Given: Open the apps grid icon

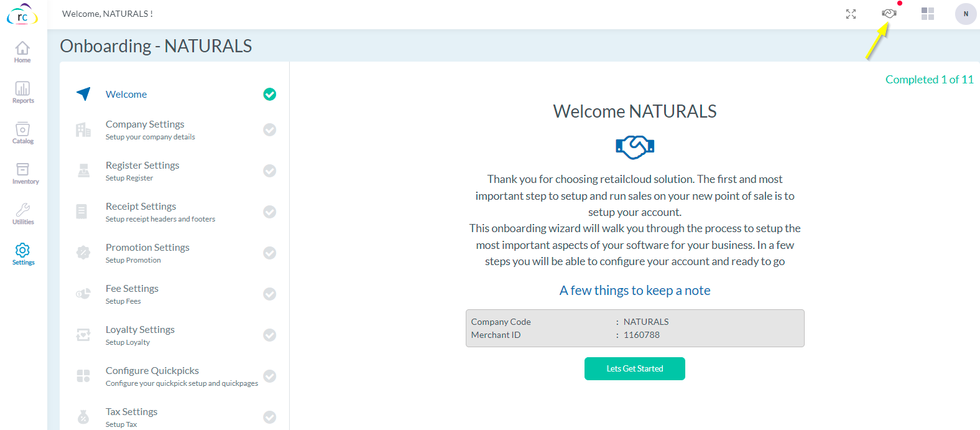Looking at the screenshot, I should tap(928, 14).
